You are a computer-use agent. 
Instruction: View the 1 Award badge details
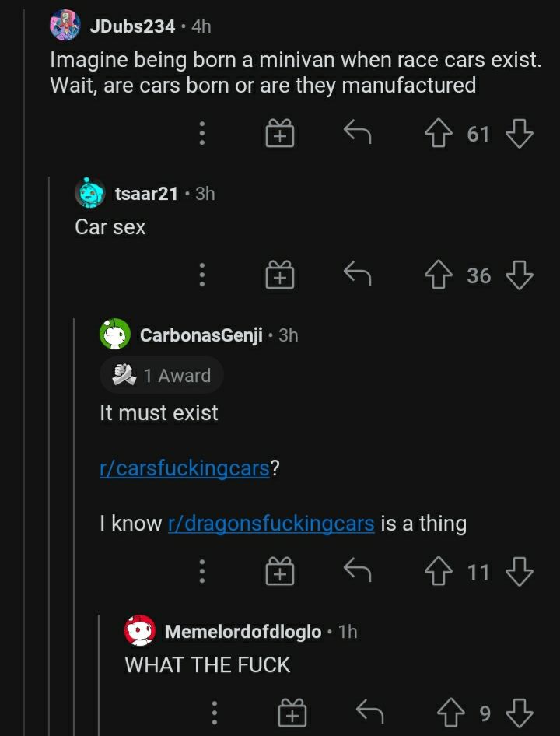[162, 375]
